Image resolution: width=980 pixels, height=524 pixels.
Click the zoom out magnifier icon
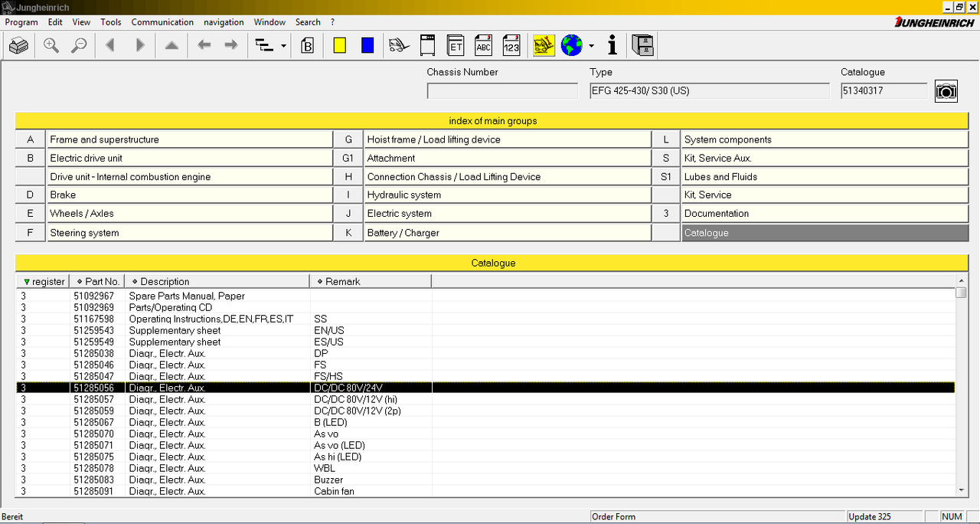click(x=78, y=46)
